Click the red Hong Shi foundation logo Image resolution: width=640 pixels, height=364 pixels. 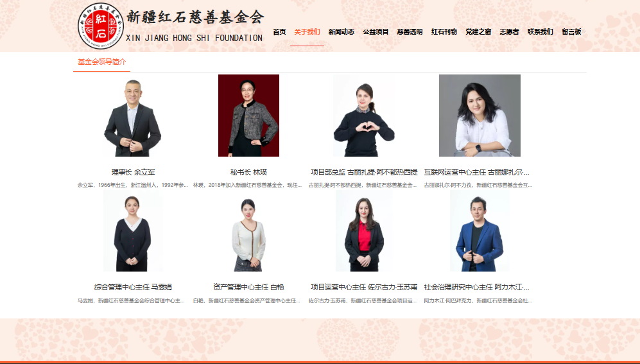pyautogui.click(x=100, y=26)
